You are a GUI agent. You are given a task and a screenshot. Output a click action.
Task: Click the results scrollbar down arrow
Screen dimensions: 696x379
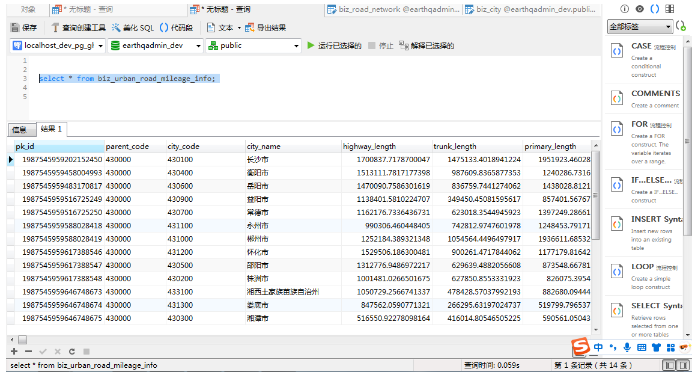pyautogui.click(x=596, y=330)
